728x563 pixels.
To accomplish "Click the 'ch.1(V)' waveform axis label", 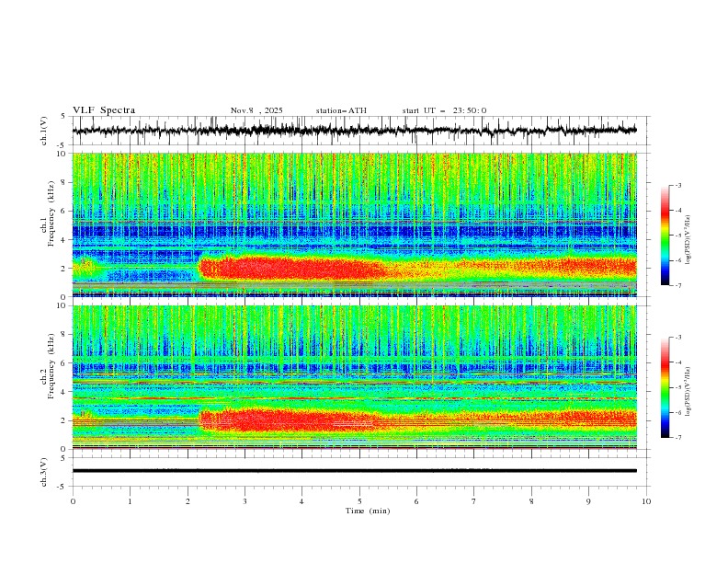I will coord(44,131).
